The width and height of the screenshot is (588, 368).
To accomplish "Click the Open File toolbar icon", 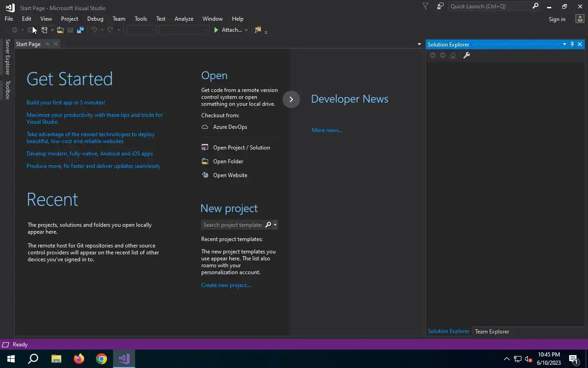I will tap(60, 30).
